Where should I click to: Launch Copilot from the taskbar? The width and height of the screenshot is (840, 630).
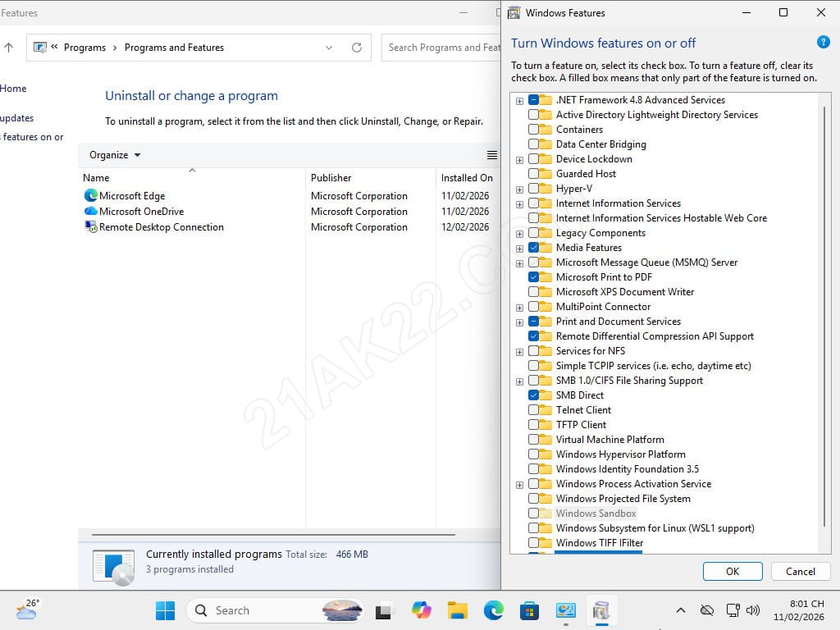pyautogui.click(x=421, y=610)
